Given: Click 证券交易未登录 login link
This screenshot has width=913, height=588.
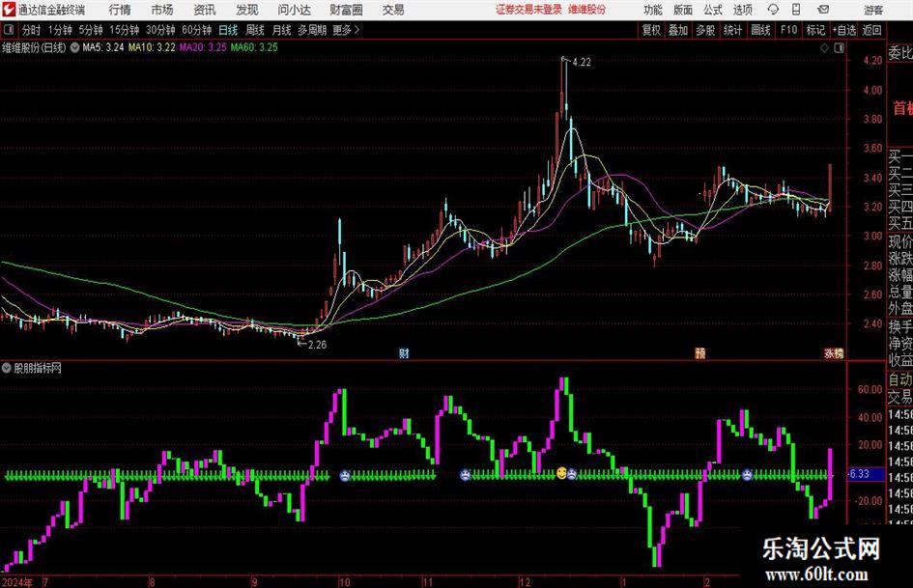Looking at the screenshot, I should (528, 10).
